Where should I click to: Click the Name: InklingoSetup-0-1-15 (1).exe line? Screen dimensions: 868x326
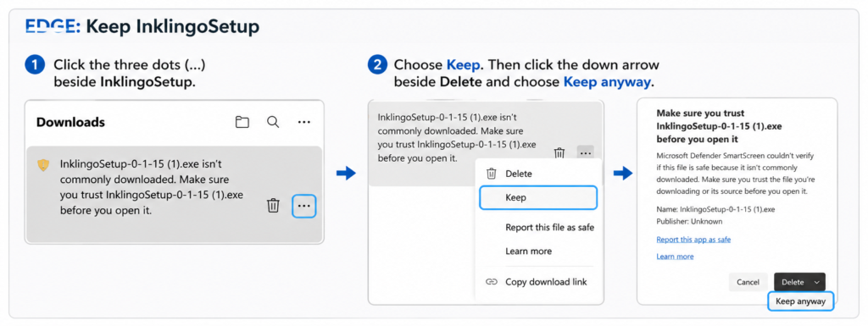715,209
